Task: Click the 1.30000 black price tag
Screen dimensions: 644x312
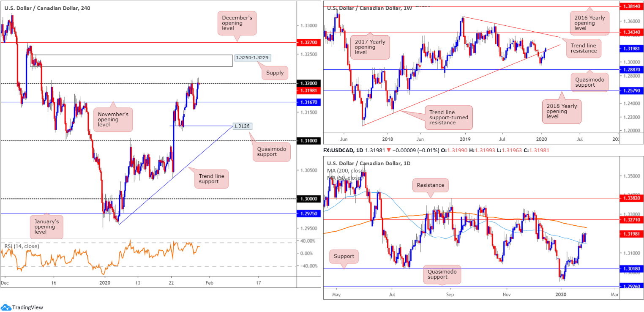Action: (308, 198)
